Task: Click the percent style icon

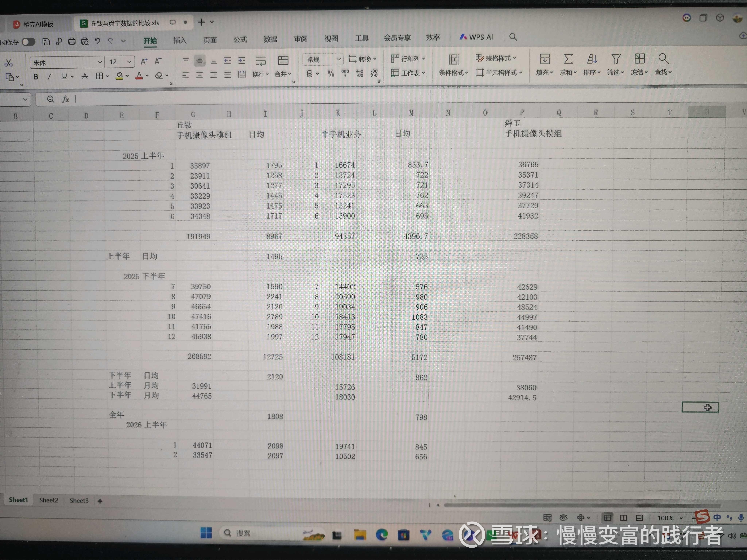Action: [x=331, y=74]
